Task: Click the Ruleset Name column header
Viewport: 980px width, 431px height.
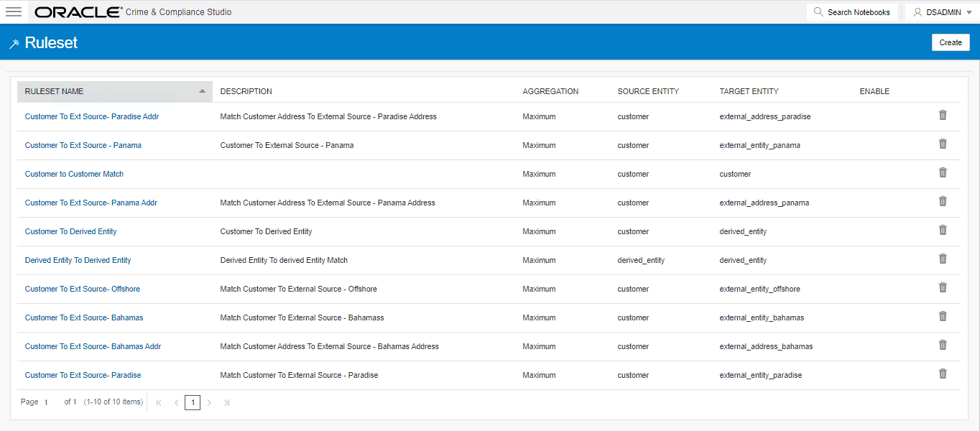Action: (115, 91)
